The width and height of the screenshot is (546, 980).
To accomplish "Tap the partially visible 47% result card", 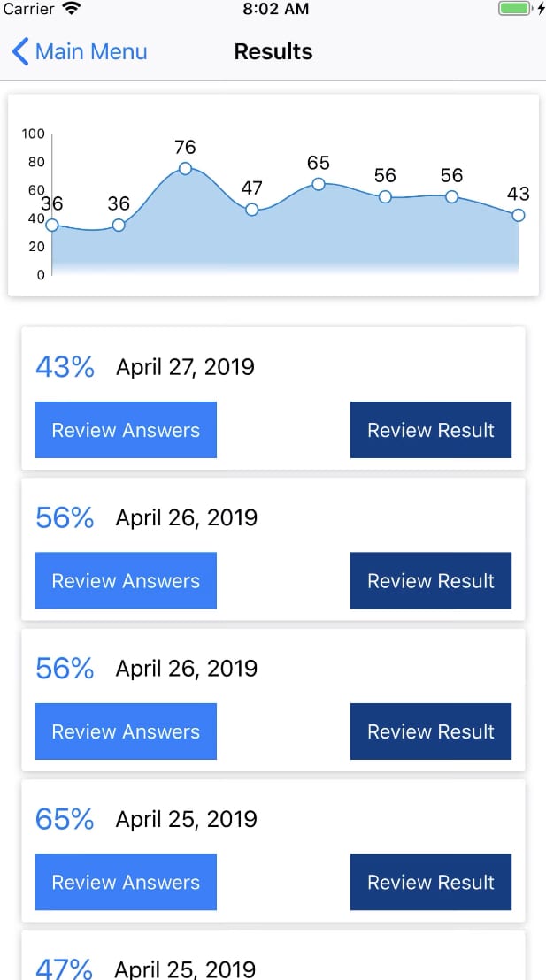I will pyautogui.click(x=273, y=955).
